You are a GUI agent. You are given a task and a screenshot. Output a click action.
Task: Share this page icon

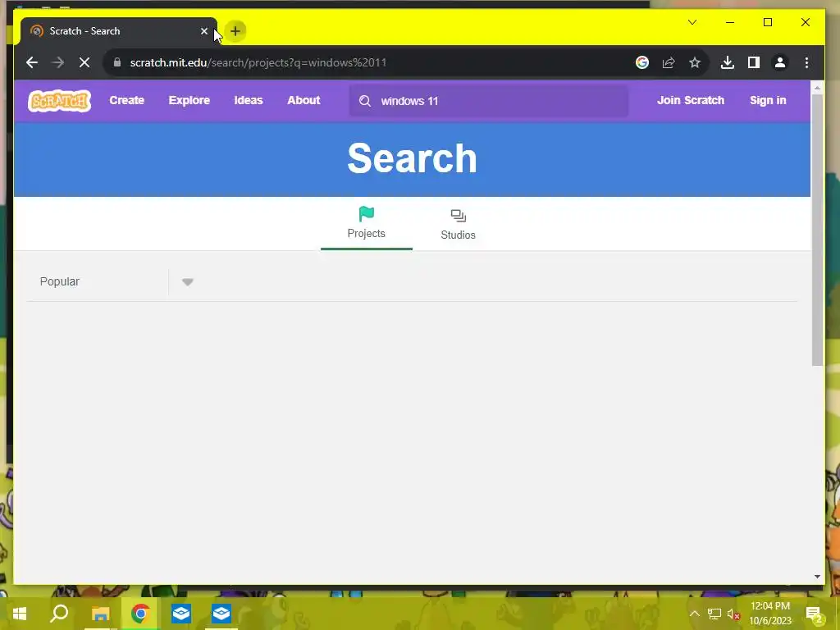(668, 62)
